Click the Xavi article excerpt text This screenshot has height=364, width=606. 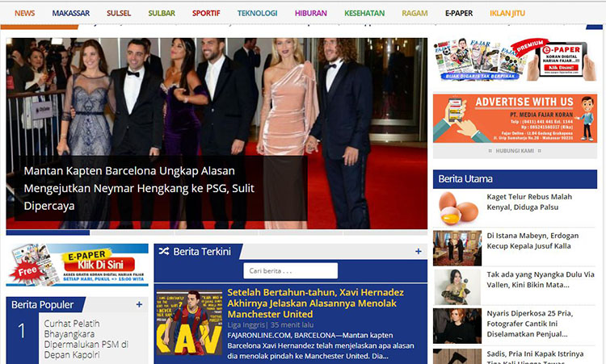point(321,345)
